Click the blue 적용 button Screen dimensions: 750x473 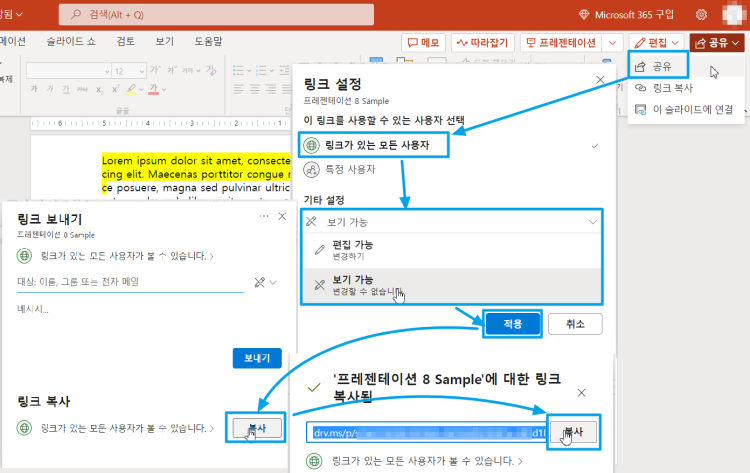click(512, 324)
